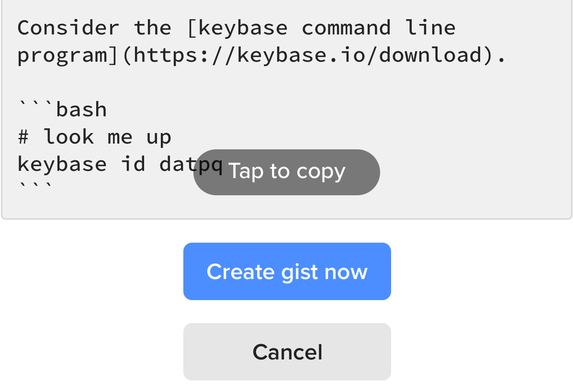Click the 'id' argument in the keybase command
Viewport: 573px width, 392px height.
click(133, 164)
